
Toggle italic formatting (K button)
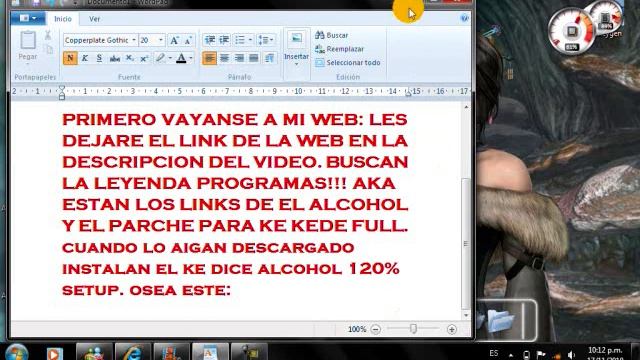85,58
